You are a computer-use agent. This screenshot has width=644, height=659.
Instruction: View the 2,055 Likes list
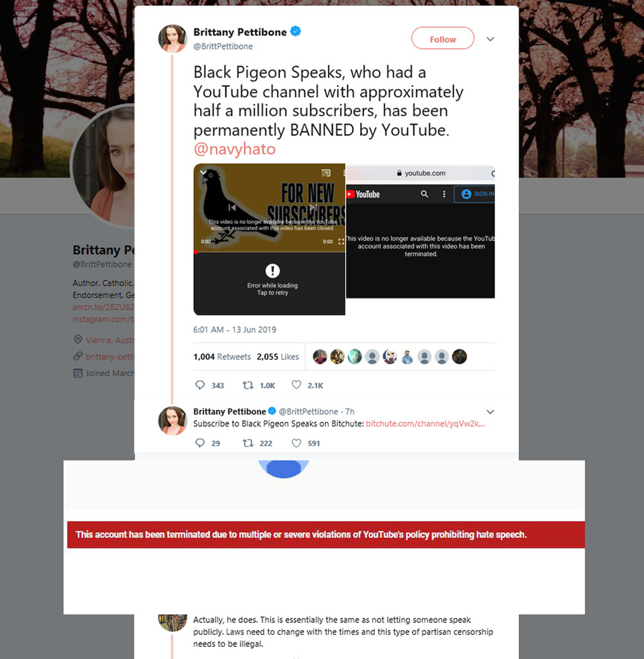[x=278, y=357]
